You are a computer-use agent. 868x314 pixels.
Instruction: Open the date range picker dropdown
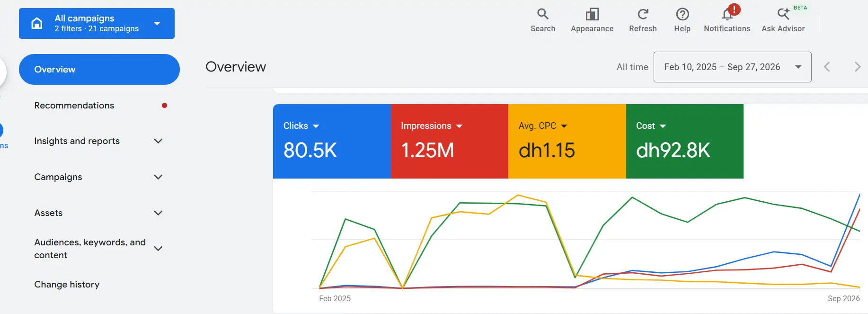click(x=732, y=67)
